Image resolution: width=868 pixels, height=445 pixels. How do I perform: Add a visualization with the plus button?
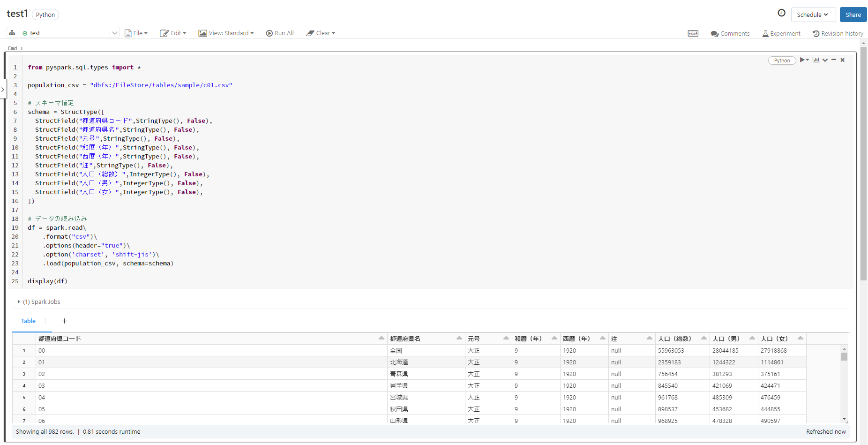[64, 321]
